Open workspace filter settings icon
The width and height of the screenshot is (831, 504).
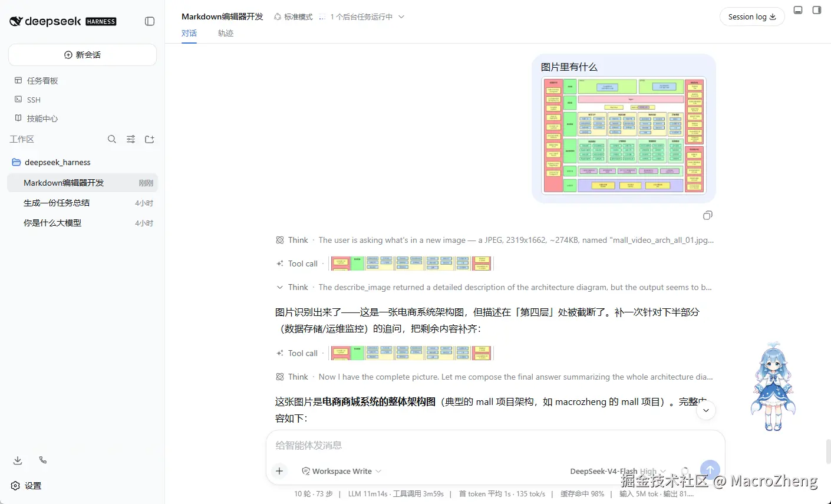(x=131, y=139)
